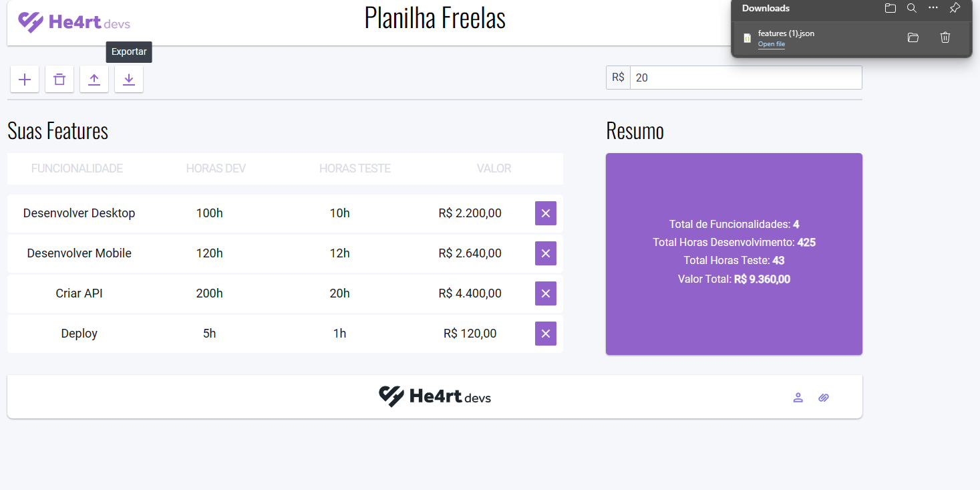The image size is (980, 490).
Task: Open file link for features (1).json
Action: 772,43
